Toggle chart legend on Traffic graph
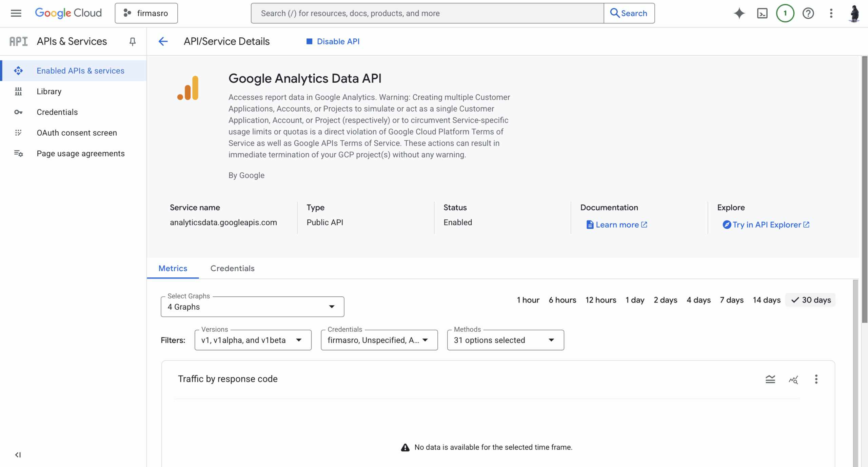 770,379
